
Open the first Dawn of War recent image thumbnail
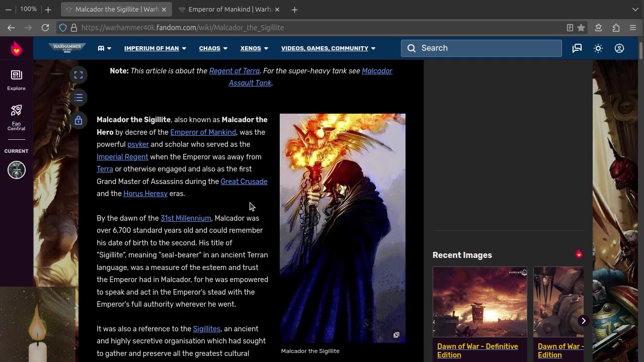pos(480,302)
